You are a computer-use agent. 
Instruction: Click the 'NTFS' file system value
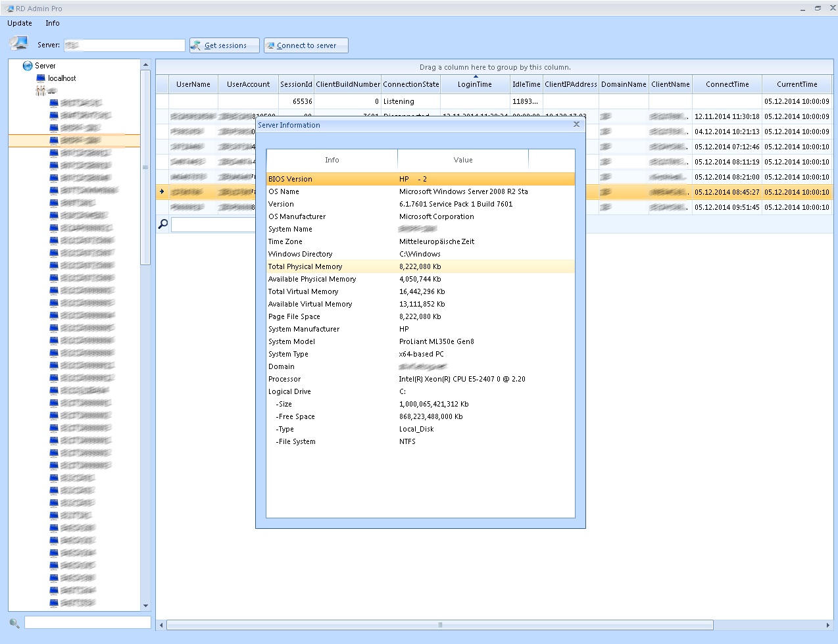(x=407, y=441)
